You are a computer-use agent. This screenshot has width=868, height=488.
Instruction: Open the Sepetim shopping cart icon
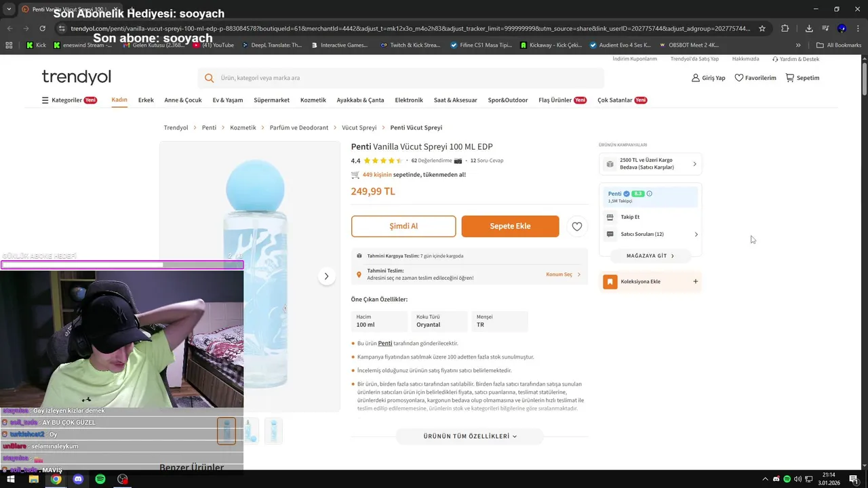[790, 78]
